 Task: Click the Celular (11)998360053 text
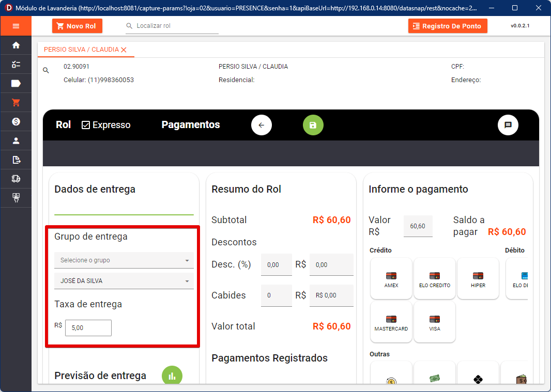[x=99, y=80]
